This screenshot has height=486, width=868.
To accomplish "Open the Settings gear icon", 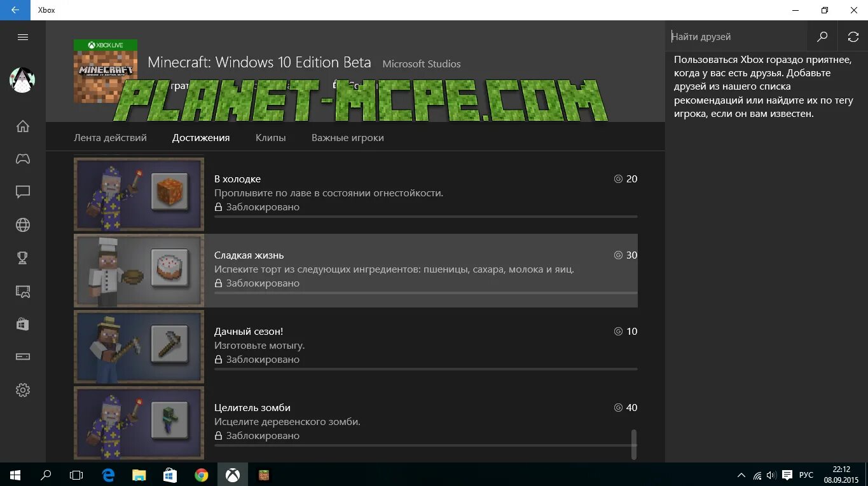I will 23,390.
